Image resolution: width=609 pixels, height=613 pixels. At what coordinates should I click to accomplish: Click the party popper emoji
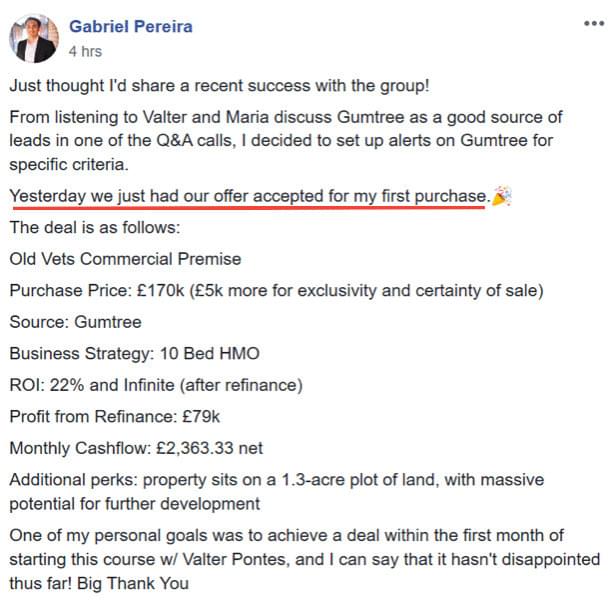(502, 196)
